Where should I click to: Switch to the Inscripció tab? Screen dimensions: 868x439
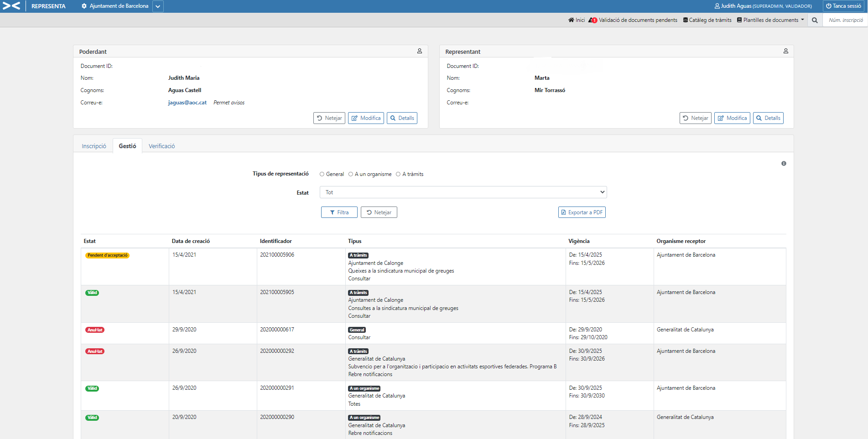pyautogui.click(x=94, y=146)
